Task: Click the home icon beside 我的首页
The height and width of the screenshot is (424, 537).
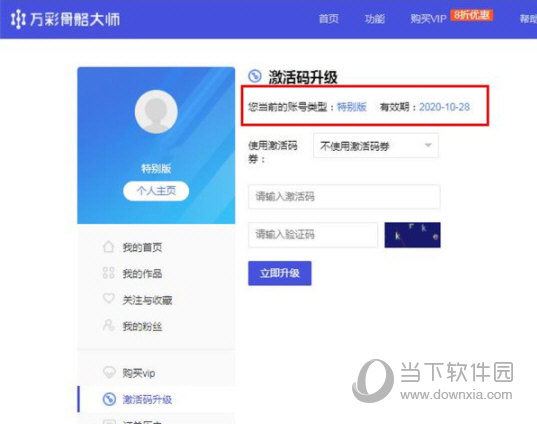Action: point(108,247)
